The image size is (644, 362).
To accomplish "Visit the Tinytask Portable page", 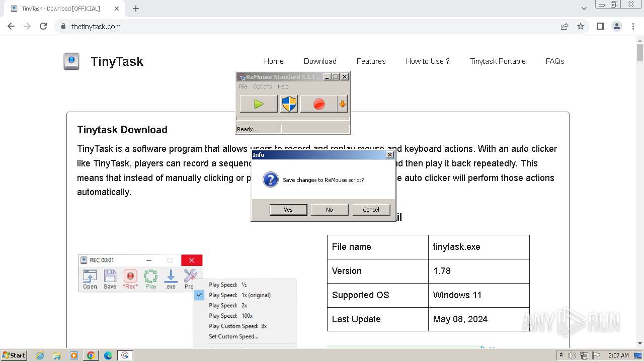I will [x=498, y=61].
